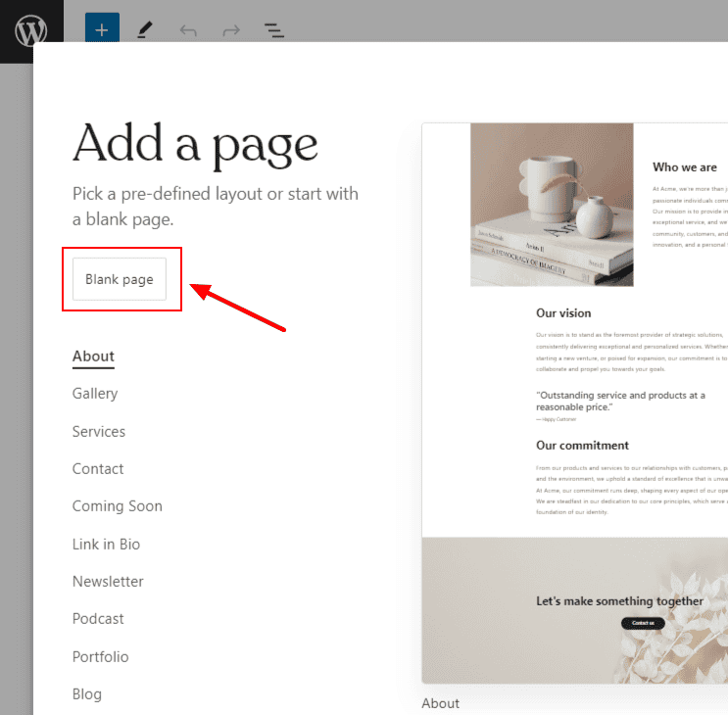Click the 'Who we are' heading
This screenshot has width=728, height=715.
pyautogui.click(x=685, y=167)
